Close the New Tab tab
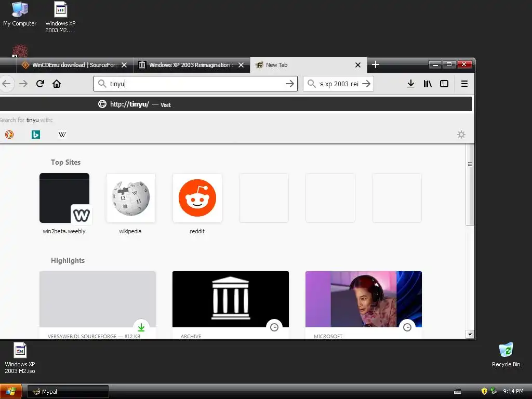Viewport: 532px width, 399px height. (x=357, y=65)
